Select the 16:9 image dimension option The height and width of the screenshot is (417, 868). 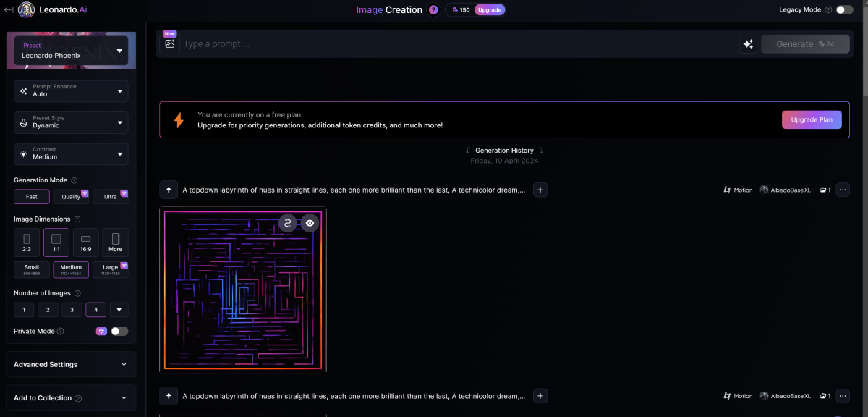click(x=85, y=242)
